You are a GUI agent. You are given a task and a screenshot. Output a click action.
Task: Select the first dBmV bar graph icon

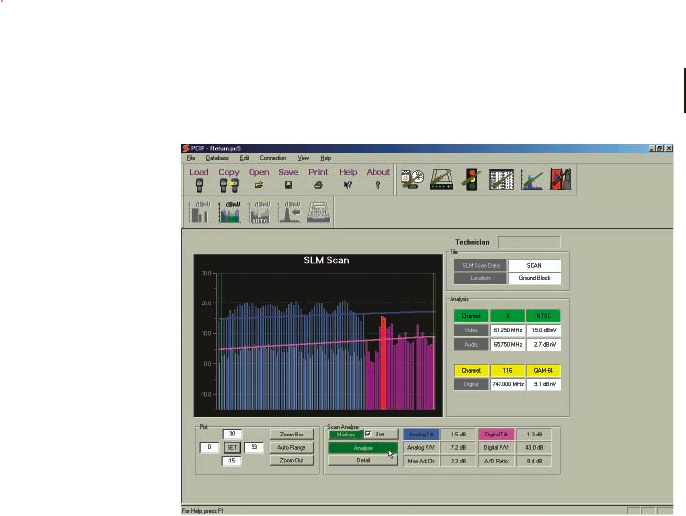[199, 213]
